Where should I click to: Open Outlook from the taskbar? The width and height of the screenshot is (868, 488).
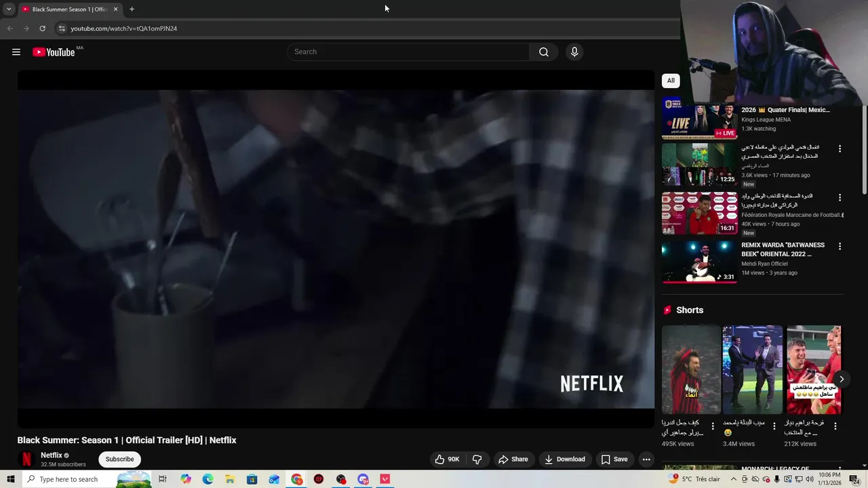tap(274, 479)
